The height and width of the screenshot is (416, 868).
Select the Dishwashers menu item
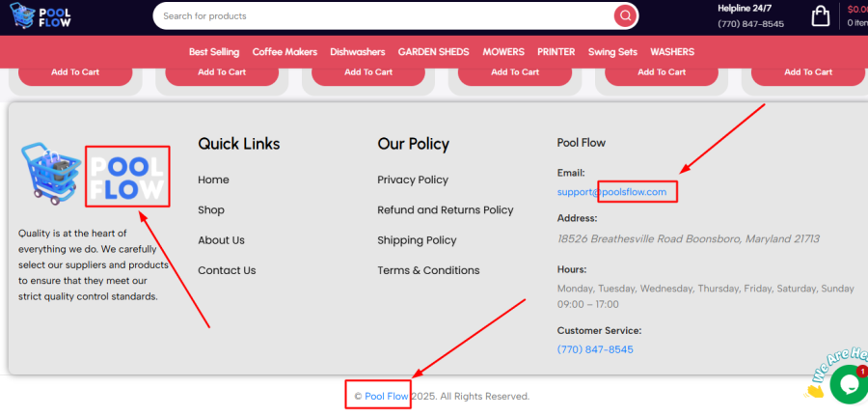357,52
